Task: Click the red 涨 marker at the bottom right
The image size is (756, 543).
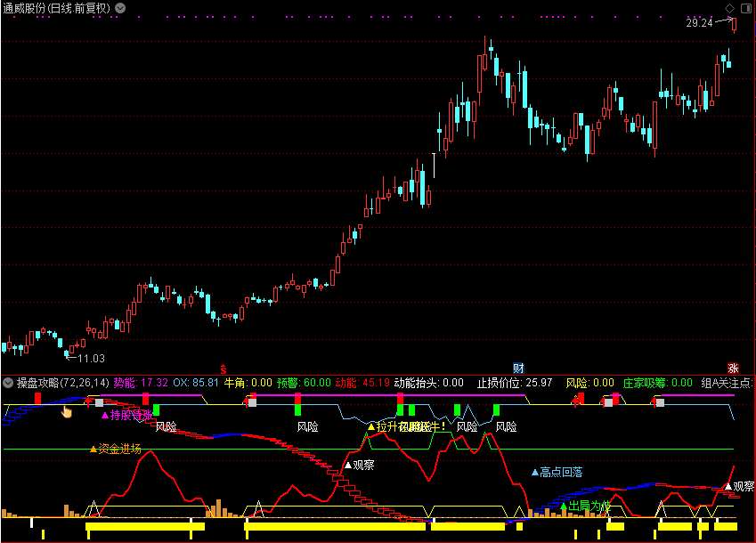Action: pyautogui.click(x=733, y=368)
